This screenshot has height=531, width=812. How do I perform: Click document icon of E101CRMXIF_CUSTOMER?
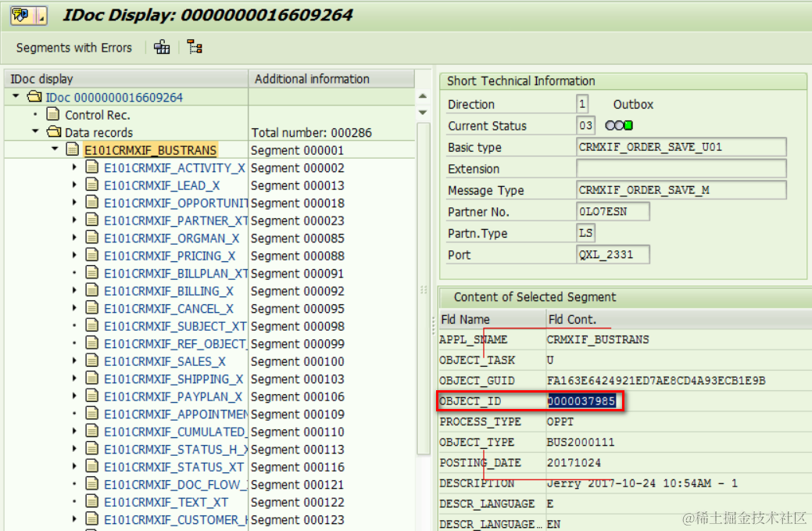(92, 519)
